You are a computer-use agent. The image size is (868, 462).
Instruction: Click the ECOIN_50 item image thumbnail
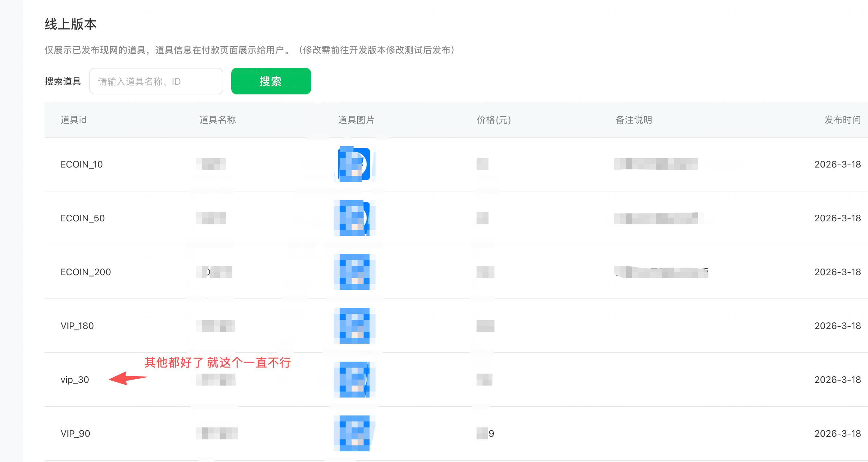click(x=354, y=218)
